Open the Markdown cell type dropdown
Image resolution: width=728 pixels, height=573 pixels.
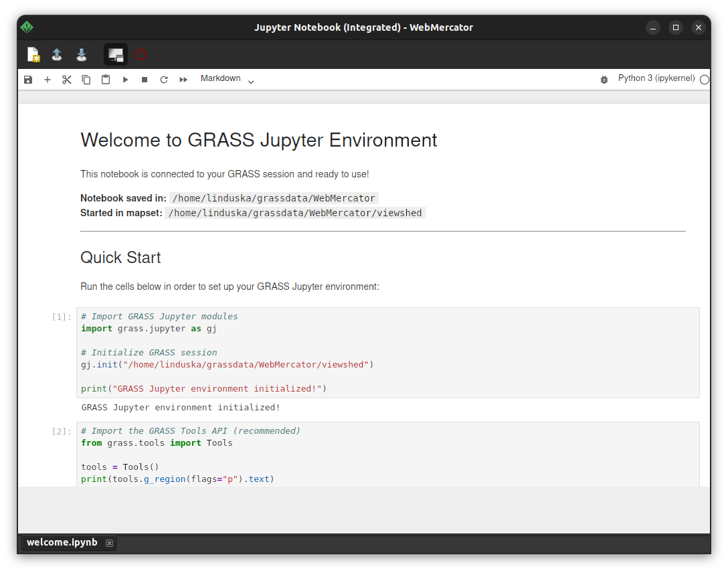pyautogui.click(x=227, y=79)
